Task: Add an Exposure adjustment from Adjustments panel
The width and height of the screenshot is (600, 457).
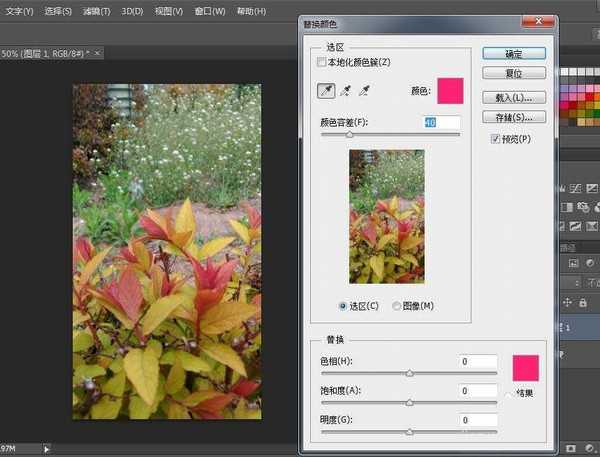Action: 592,188
